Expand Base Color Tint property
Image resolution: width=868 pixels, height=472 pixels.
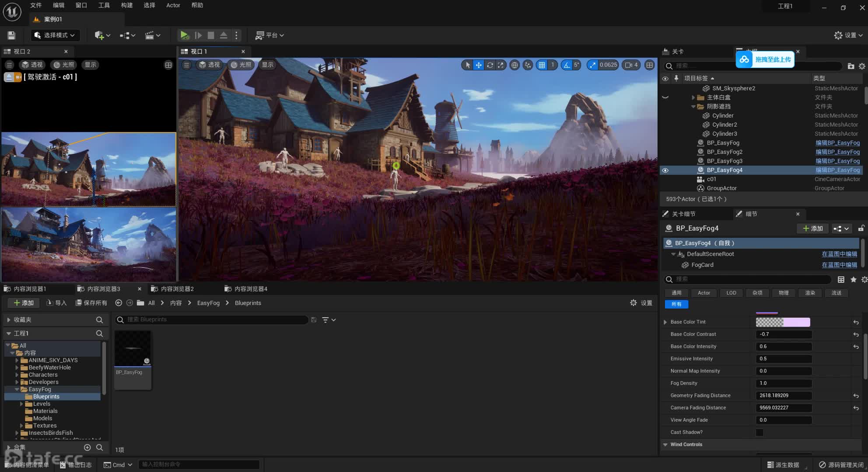click(x=665, y=322)
